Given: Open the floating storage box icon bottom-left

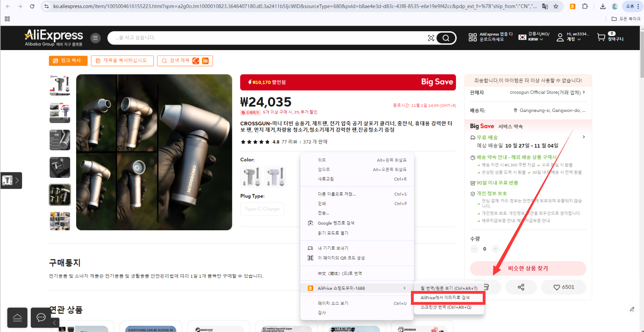Looking at the screenshot, I should click(x=17, y=317).
